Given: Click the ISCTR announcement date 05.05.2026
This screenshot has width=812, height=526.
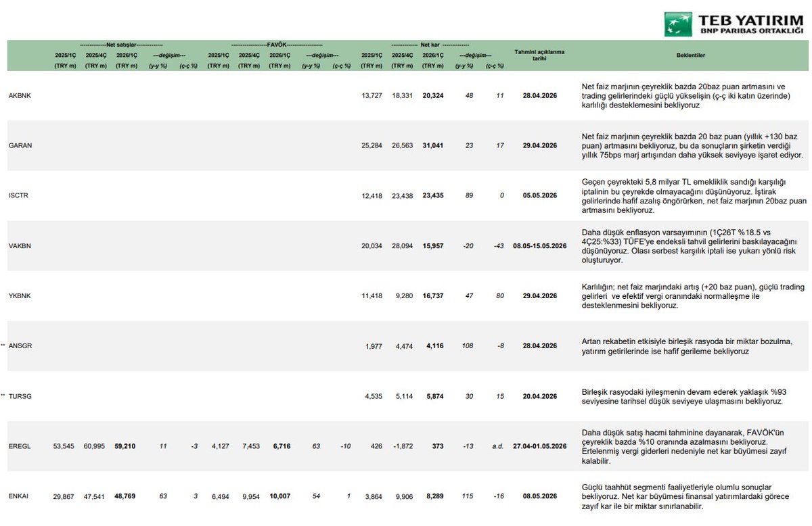Looking at the screenshot, I should (540, 195).
